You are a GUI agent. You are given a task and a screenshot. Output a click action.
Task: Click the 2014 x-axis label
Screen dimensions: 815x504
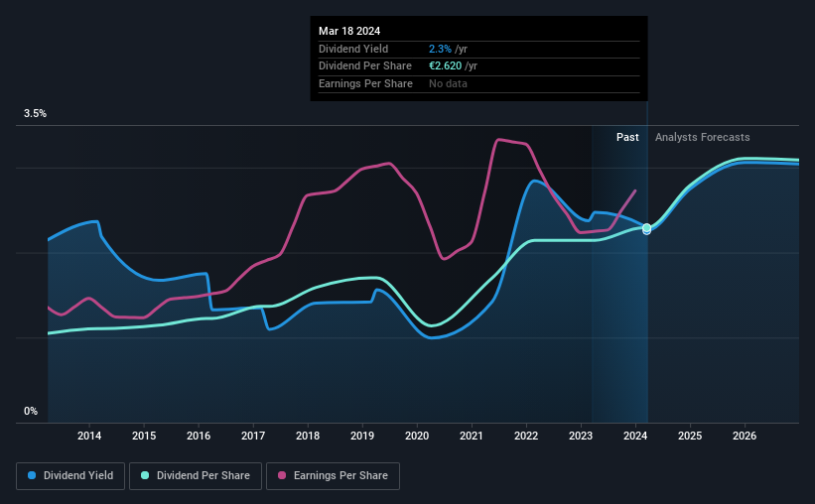[89, 436]
